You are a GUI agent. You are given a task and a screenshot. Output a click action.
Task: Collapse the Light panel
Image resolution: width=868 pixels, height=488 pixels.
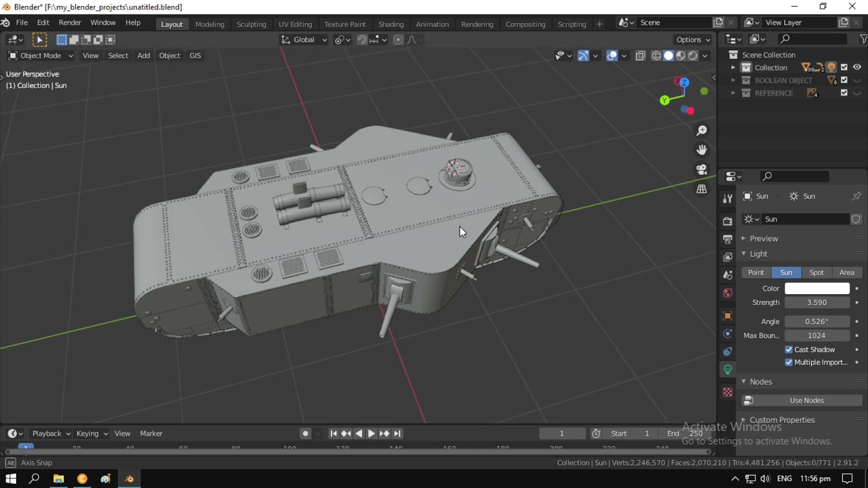(x=758, y=254)
